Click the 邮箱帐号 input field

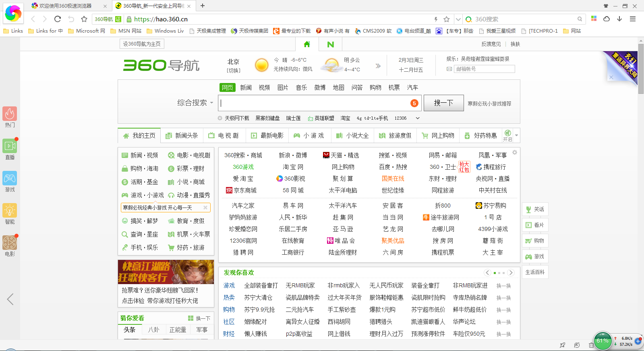point(485,69)
